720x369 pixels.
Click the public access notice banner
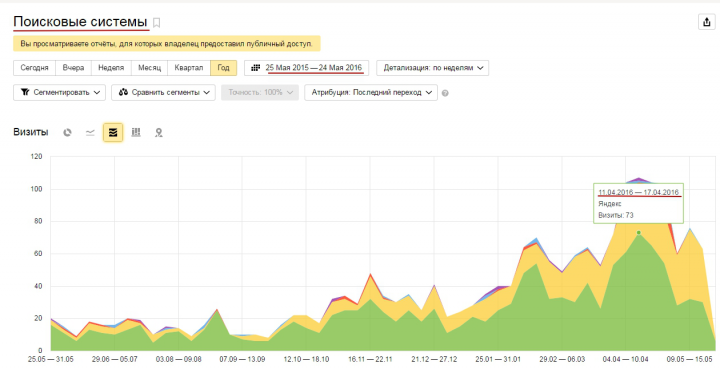167,44
